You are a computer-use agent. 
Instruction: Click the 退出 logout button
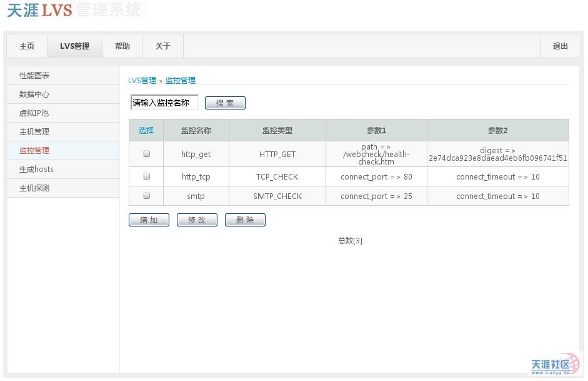coord(561,46)
